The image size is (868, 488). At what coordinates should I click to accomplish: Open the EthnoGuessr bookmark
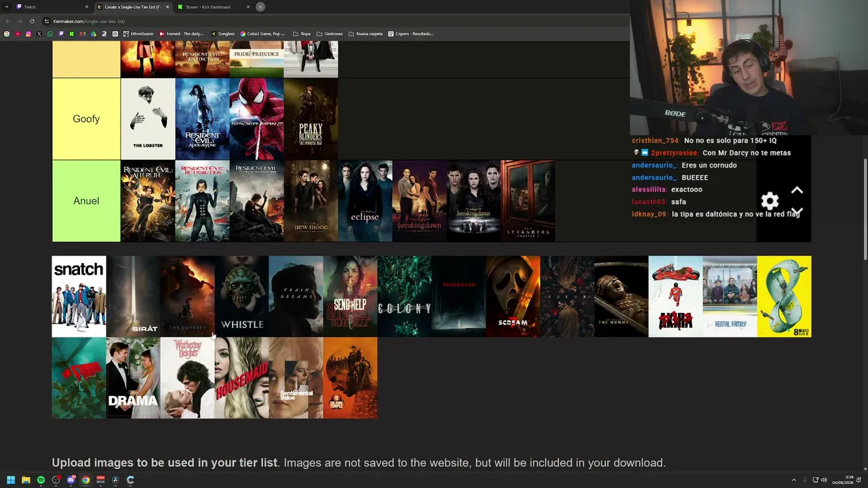click(140, 34)
